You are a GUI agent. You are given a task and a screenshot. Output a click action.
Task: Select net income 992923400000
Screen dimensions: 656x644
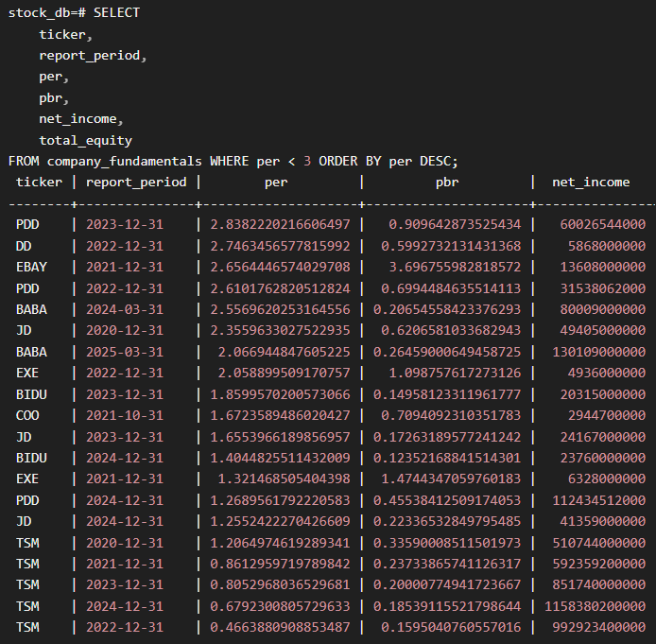click(x=599, y=627)
